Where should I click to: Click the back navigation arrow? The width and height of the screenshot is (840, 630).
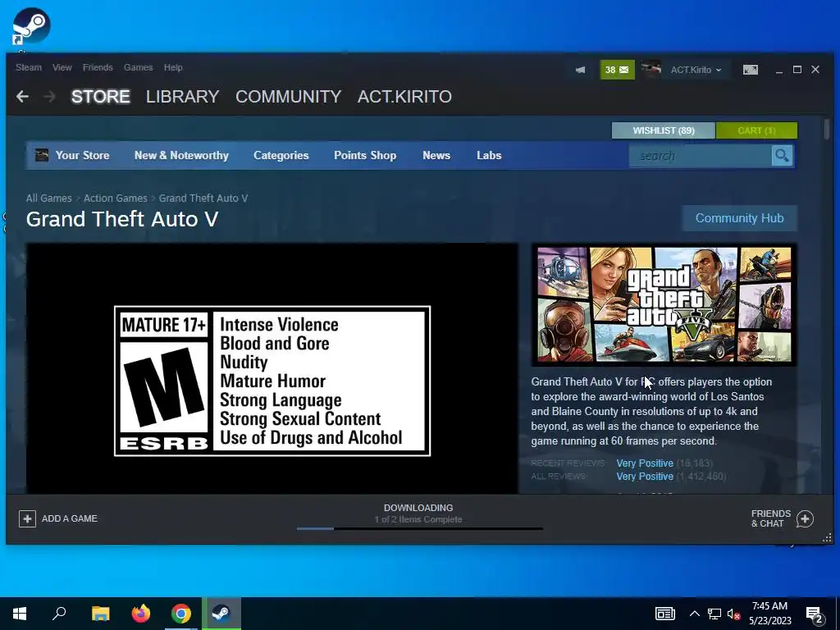(x=22, y=97)
